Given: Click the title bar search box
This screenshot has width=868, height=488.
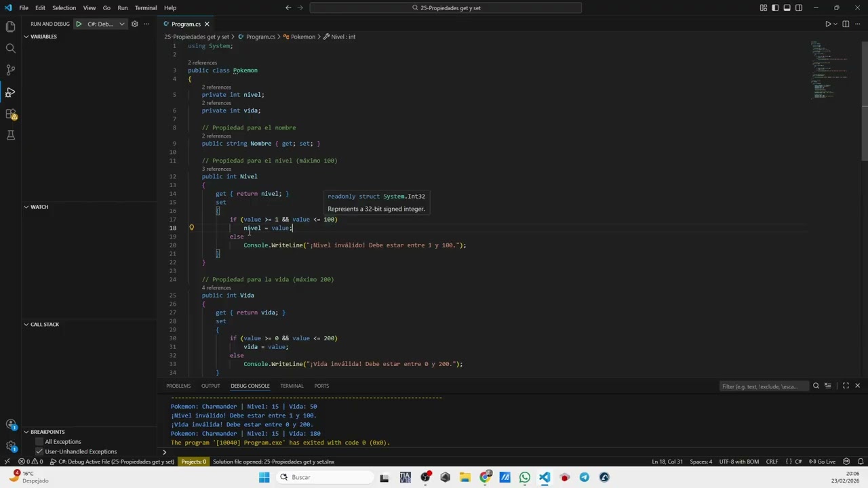Looking at the screenshot, I should [446, 8].
